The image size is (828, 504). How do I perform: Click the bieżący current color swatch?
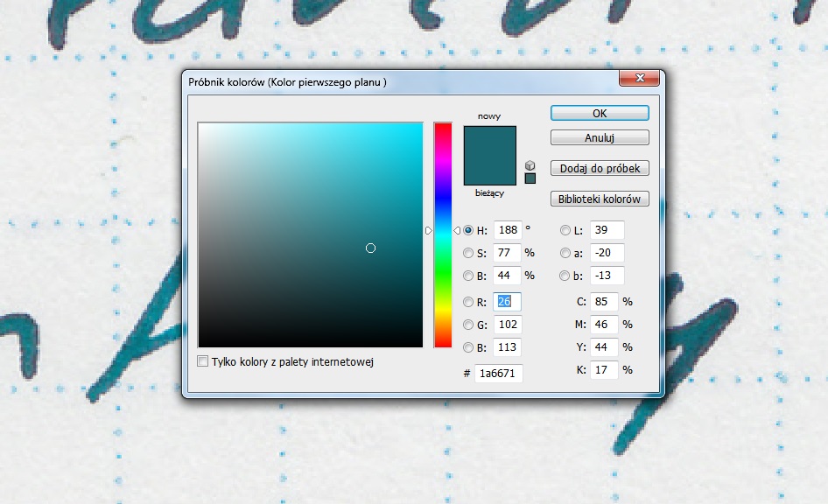[489, 173]
